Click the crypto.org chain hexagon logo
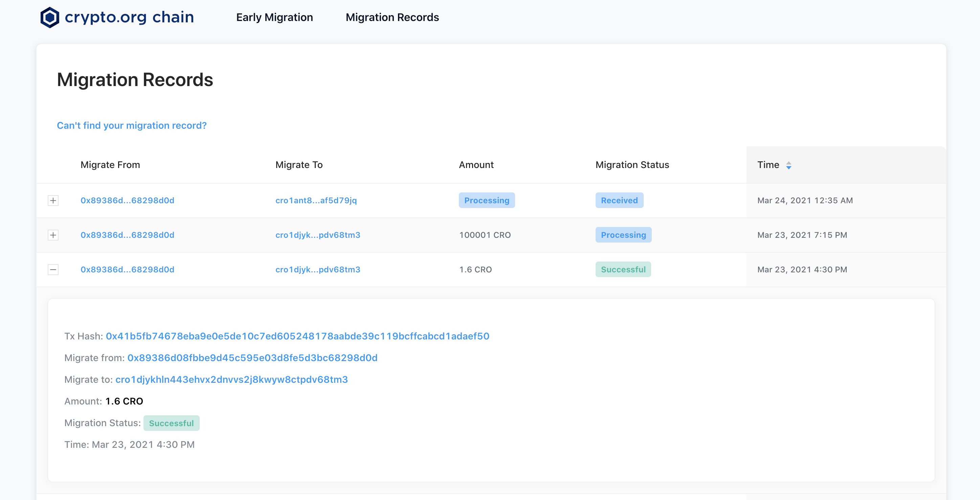Image resolution: width=980 pixels, height=500 pixels. click(x=50, y=18)
